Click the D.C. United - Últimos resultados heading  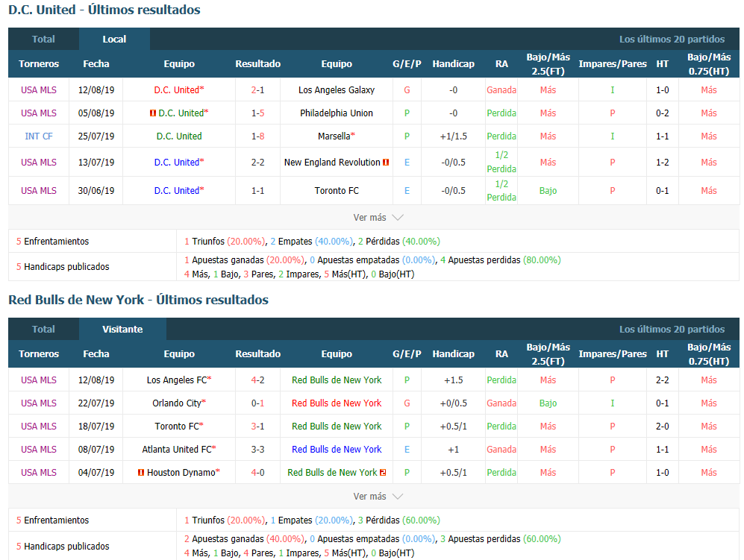[104, 10]
